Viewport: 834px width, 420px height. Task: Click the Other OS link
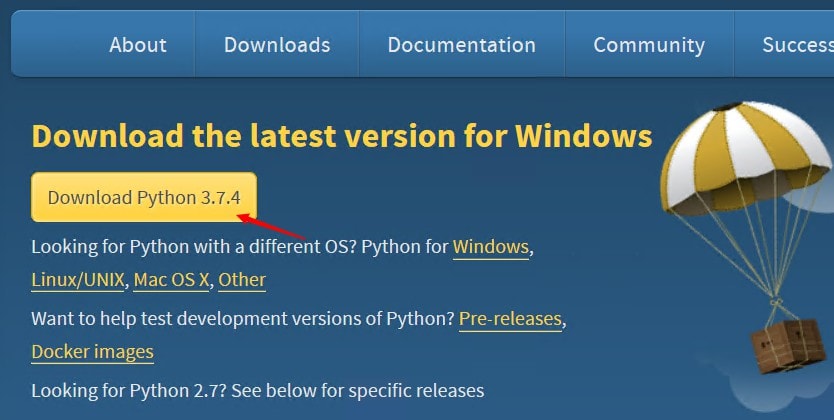(x=242, y=280)
